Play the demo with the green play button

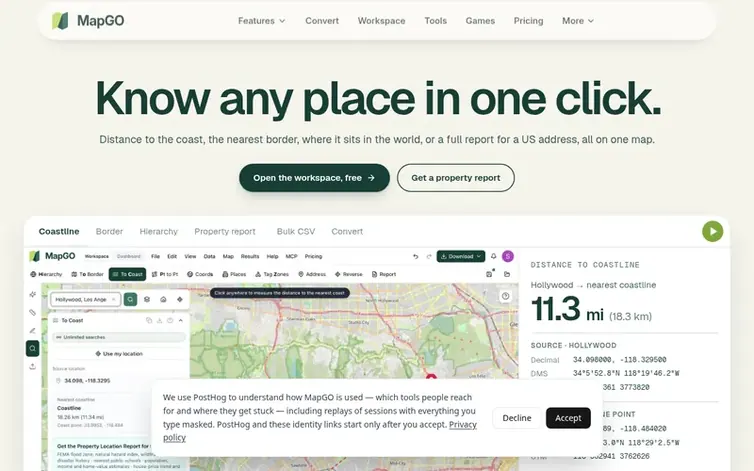(x=712, y=231)
